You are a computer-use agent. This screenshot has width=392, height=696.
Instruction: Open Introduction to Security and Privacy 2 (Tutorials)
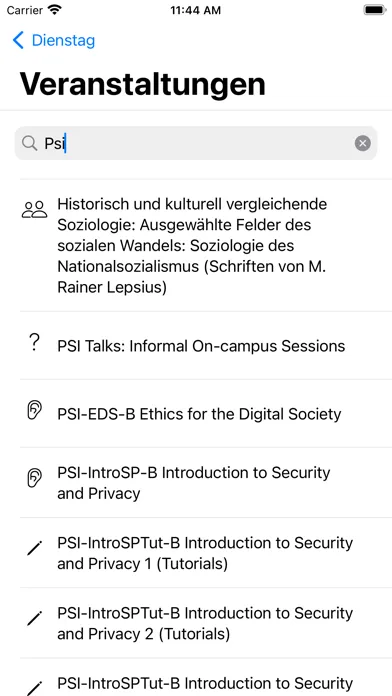tap(196, 623)
